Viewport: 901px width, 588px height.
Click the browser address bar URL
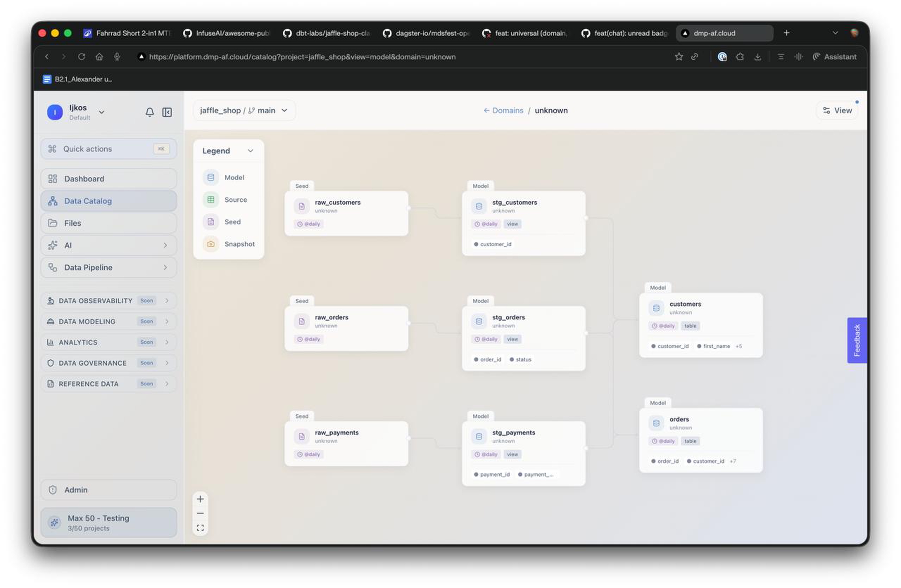tap(302, 57)
